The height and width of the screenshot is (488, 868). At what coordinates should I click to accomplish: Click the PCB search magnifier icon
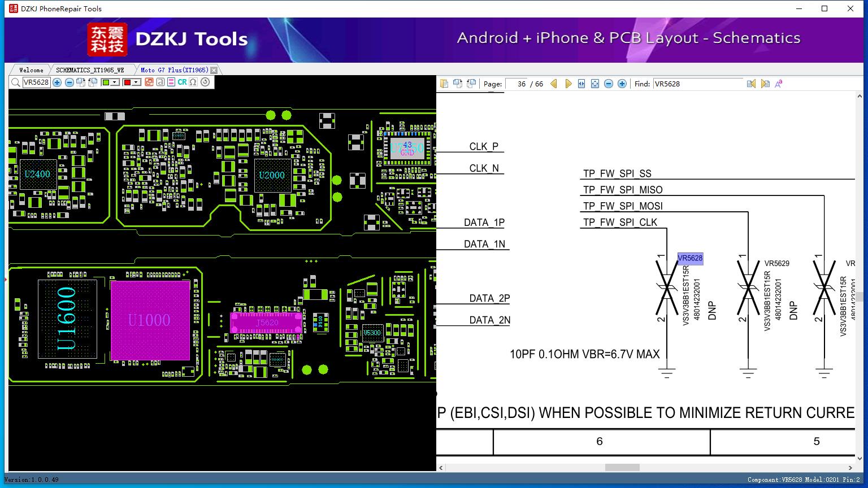16,82
